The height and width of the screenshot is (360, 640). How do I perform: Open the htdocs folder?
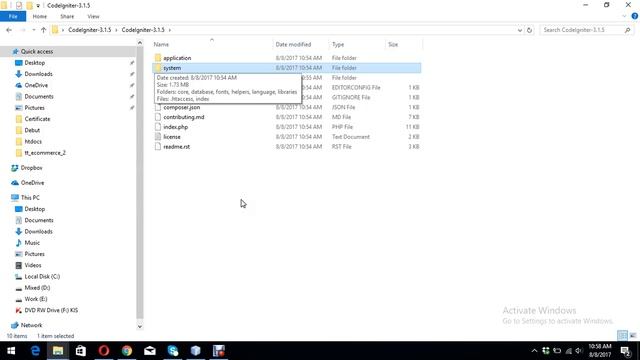[33, 142]
